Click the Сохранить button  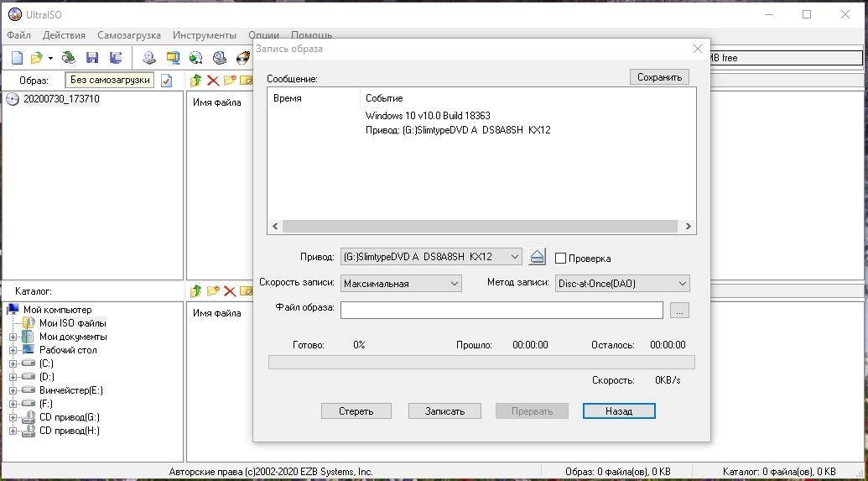pos(659,77)
